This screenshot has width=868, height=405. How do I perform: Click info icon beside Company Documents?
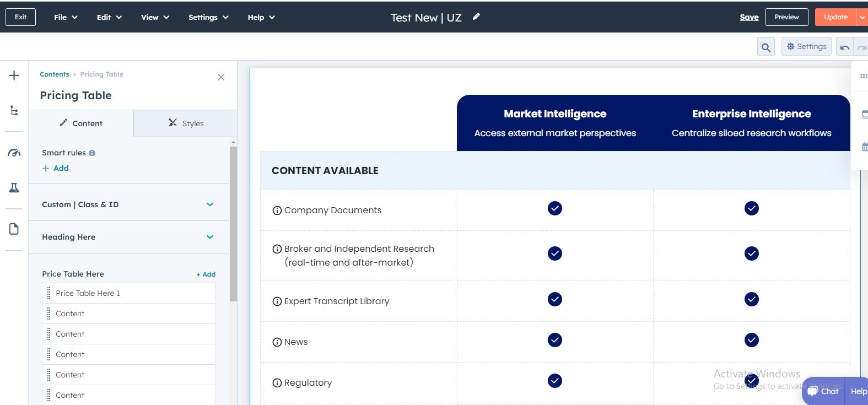[277, 210]
